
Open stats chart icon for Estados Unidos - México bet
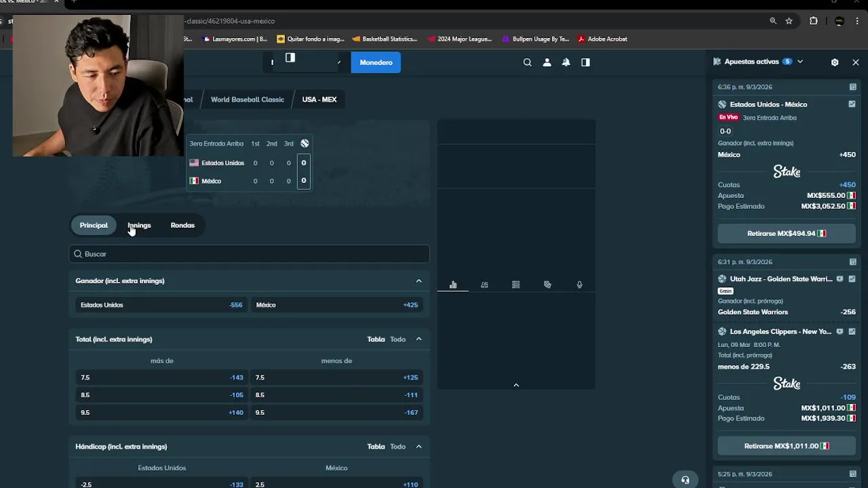(x=852, y=104)
